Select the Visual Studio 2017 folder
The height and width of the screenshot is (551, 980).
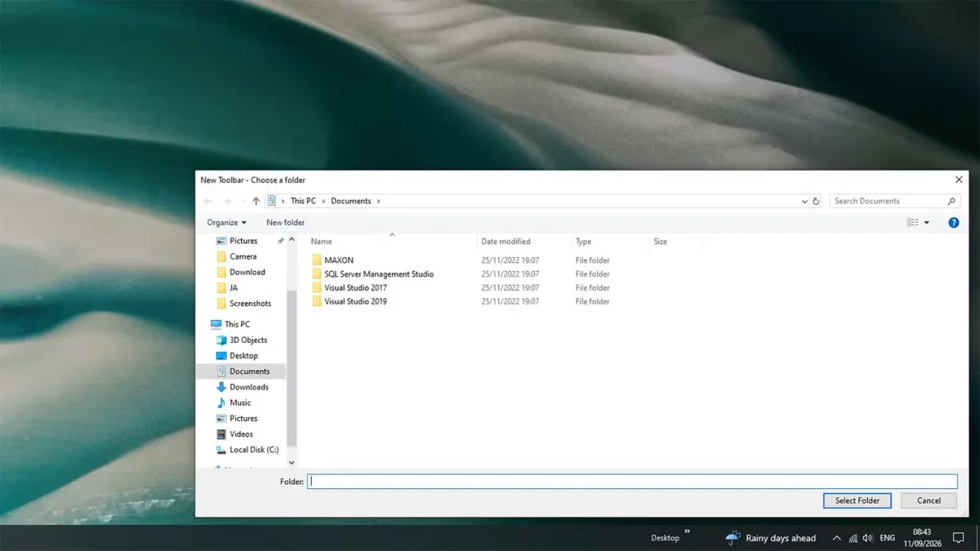point(355,288)
